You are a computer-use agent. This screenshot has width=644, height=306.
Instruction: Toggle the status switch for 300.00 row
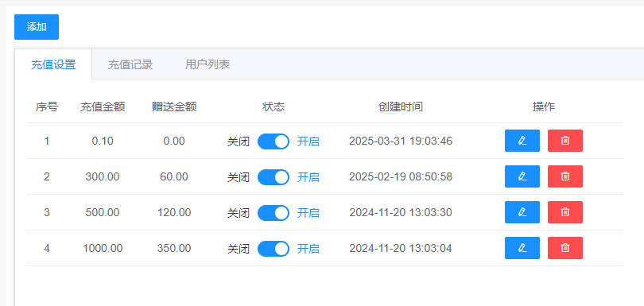pos(274,177)
